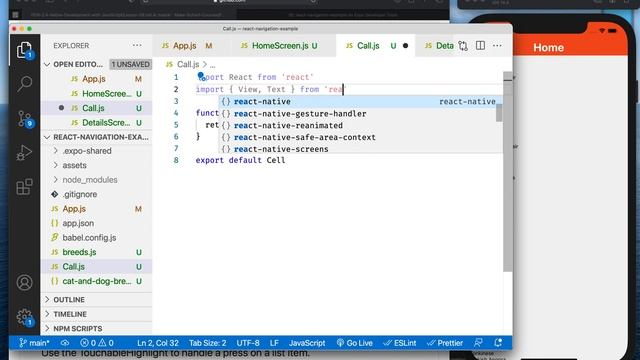Viewport: 640px width, 360px height.
Task: Click the editor vertical scrollbar
Action: point(507,171)
